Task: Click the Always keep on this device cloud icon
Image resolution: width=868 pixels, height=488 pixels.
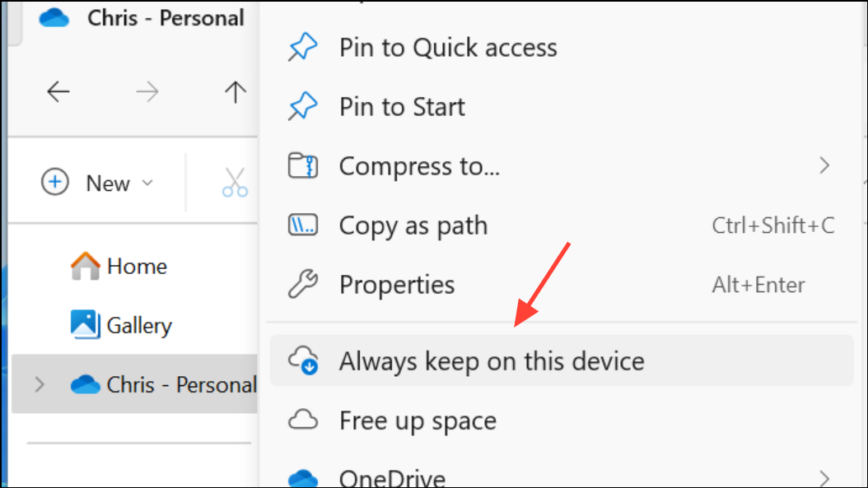Action: (302, 360)
